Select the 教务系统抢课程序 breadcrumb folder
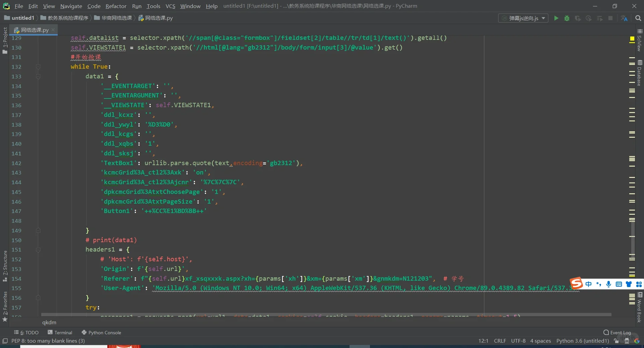 click(x=64, y=18)
